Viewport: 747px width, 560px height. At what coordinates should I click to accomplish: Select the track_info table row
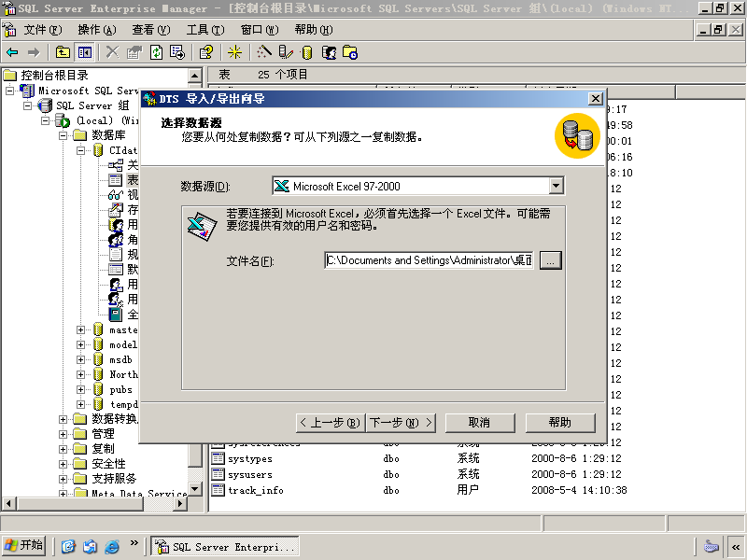419,490
